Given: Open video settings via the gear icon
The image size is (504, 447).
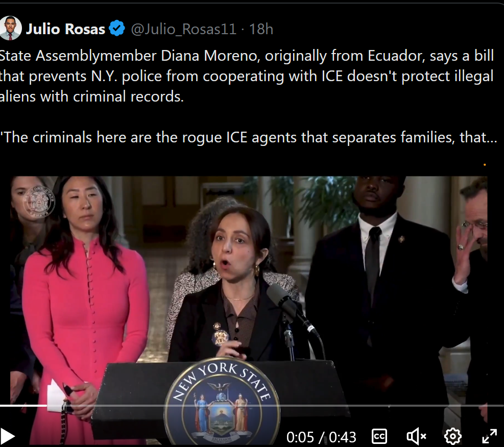Looking at the screenshot, I should (x=452, y=436).
